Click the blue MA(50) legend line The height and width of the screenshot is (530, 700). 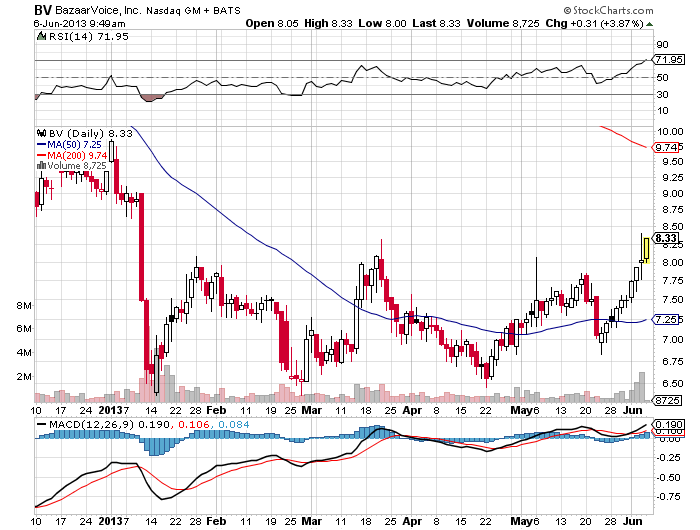tap(42, 145)
